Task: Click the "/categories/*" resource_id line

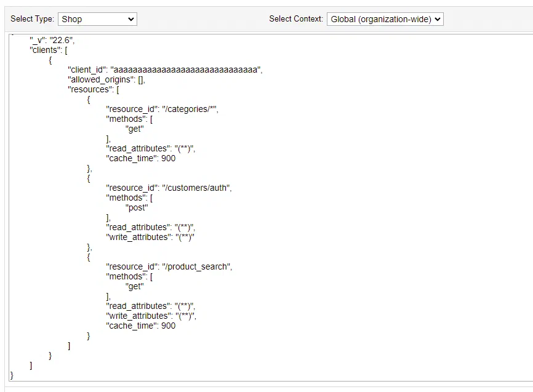Action: pos(162,109)
